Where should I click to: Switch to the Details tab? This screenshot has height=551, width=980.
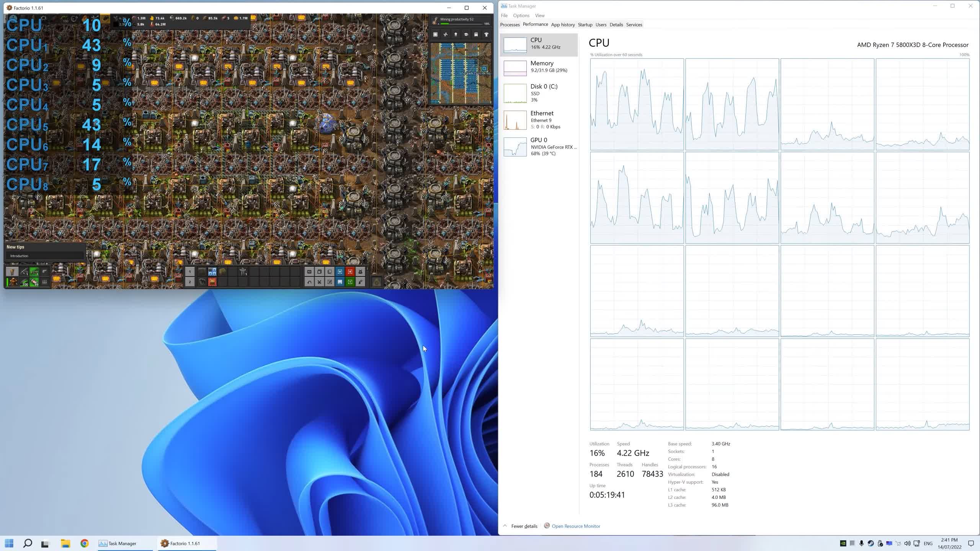(616, 24)
